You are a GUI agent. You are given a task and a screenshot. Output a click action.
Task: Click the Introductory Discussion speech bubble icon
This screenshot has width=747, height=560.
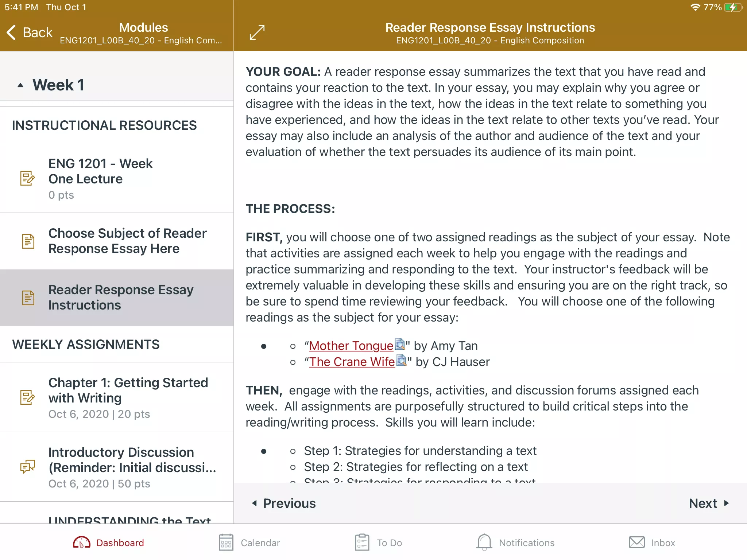[x=27, y=467]
